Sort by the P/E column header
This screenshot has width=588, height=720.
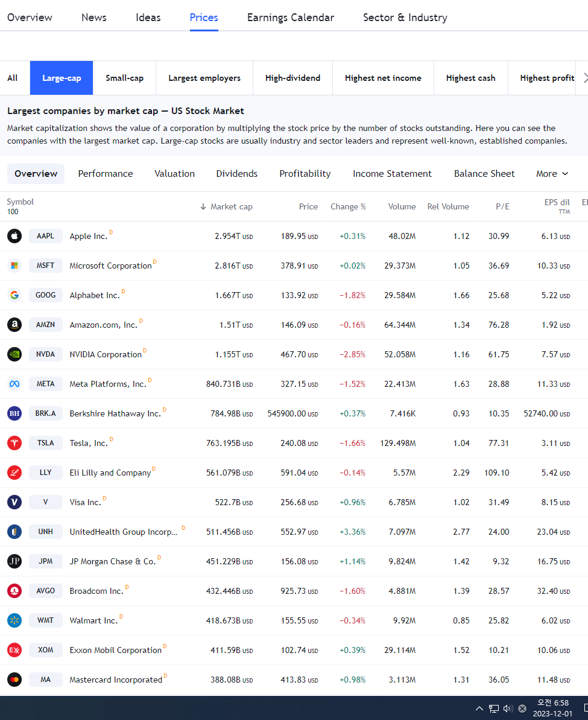(x=502, y=206)
